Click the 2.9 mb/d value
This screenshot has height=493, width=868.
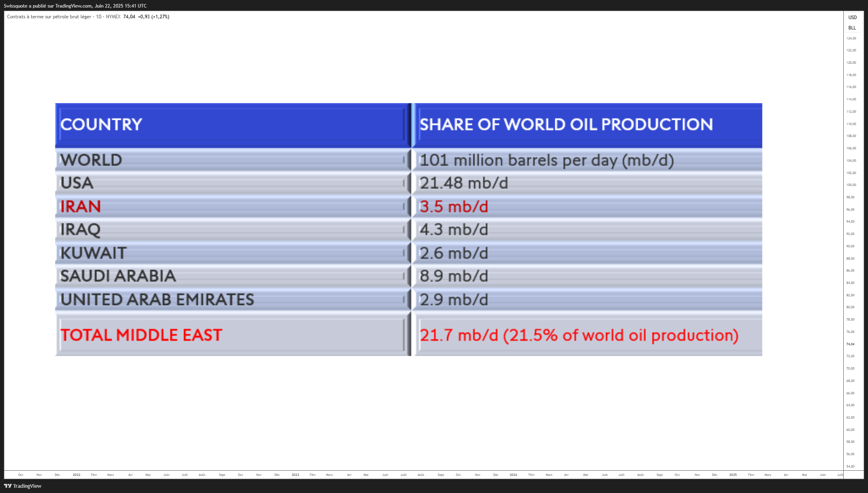pos(454,300)
